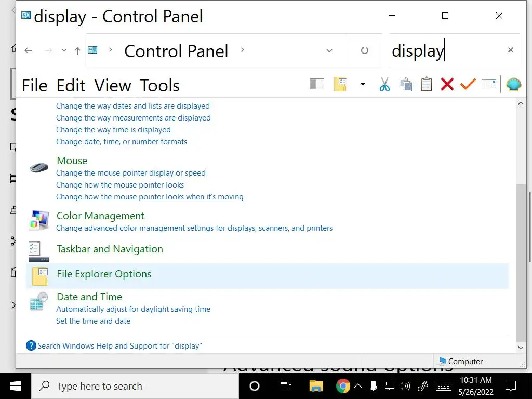This screenshot has width=532, height=399.
Task: Go back with the left arrow button
Action: click(29, 50)
